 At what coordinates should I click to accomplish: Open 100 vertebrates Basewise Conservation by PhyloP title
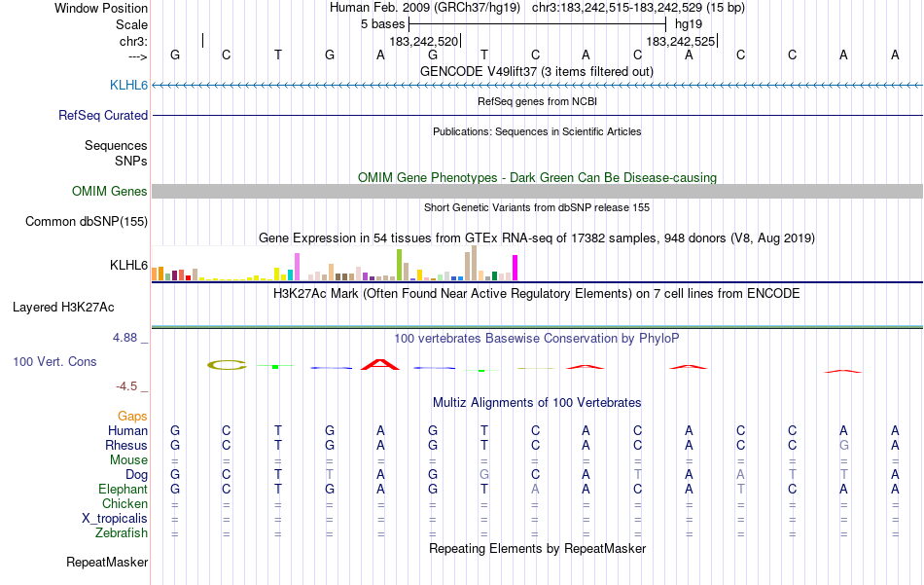tap(537, 339)
